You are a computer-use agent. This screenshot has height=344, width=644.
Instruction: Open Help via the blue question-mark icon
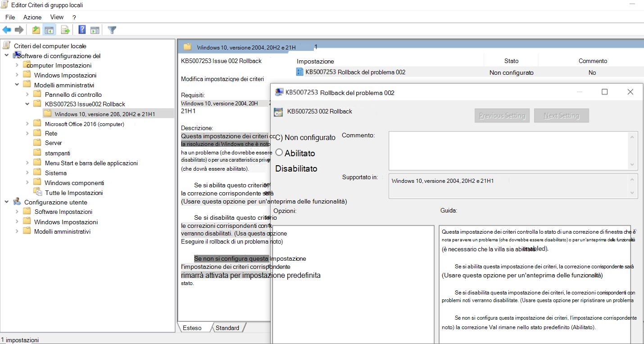point(82,30)
